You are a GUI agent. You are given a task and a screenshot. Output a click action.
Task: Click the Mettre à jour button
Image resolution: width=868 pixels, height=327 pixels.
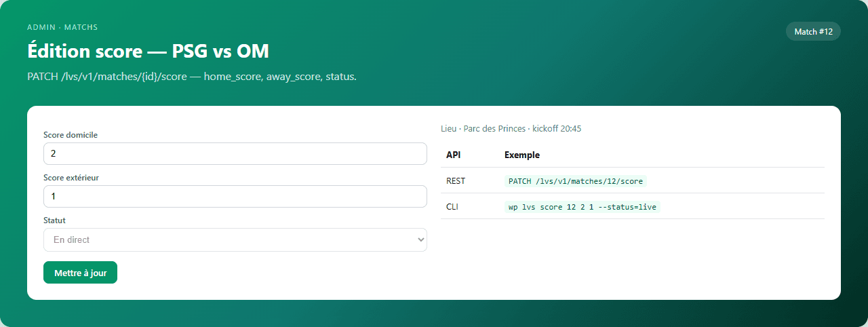tap(80, 273)
